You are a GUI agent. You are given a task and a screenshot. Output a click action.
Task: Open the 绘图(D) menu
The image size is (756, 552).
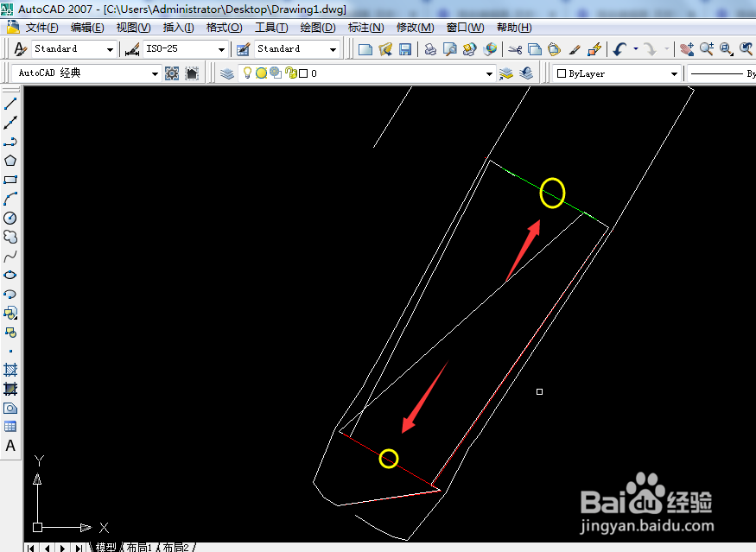pyautogui.click(x=318, y=28)
